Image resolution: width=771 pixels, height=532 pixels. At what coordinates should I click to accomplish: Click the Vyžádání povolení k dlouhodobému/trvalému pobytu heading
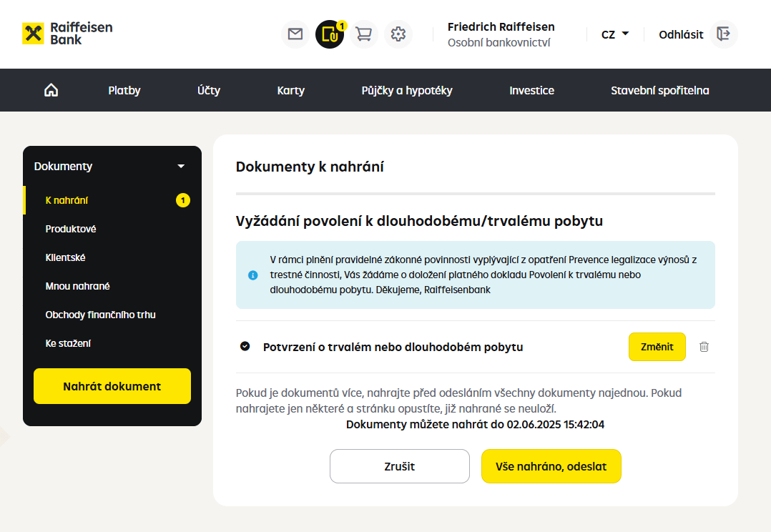[x=419, y=221]
